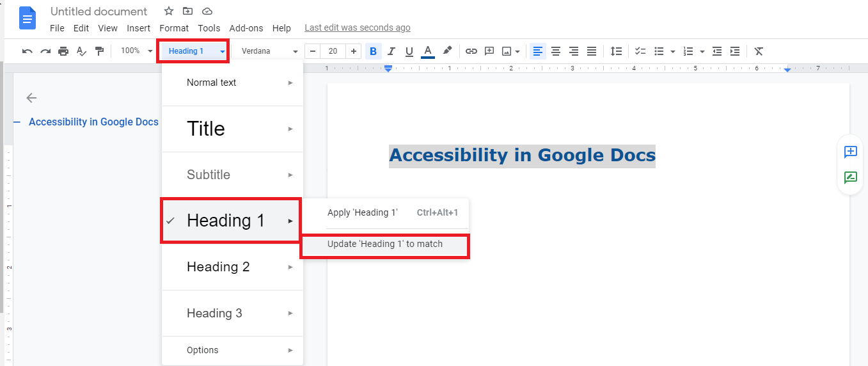Click the Untitled document title

[x=99, y=12]
